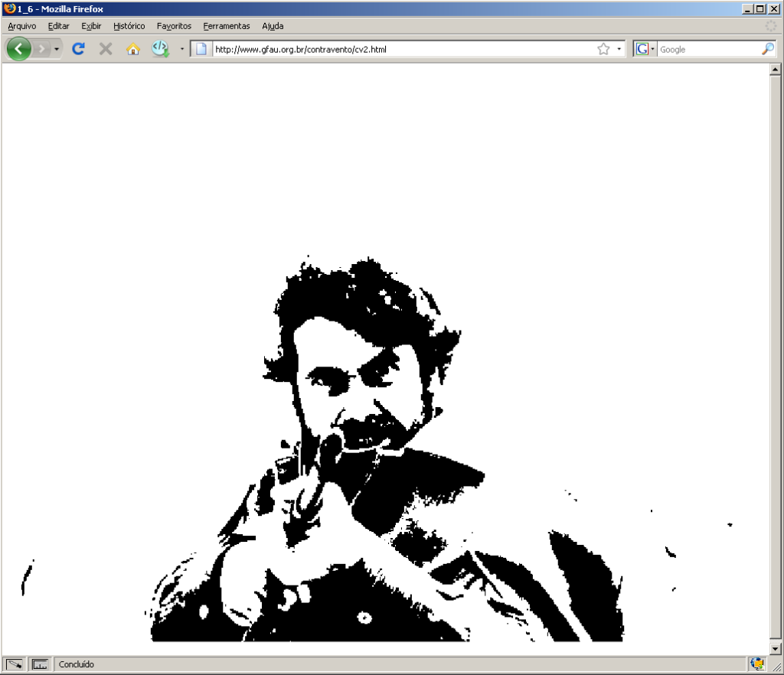Open the Arquivo menu

click(x=22, y=26)
